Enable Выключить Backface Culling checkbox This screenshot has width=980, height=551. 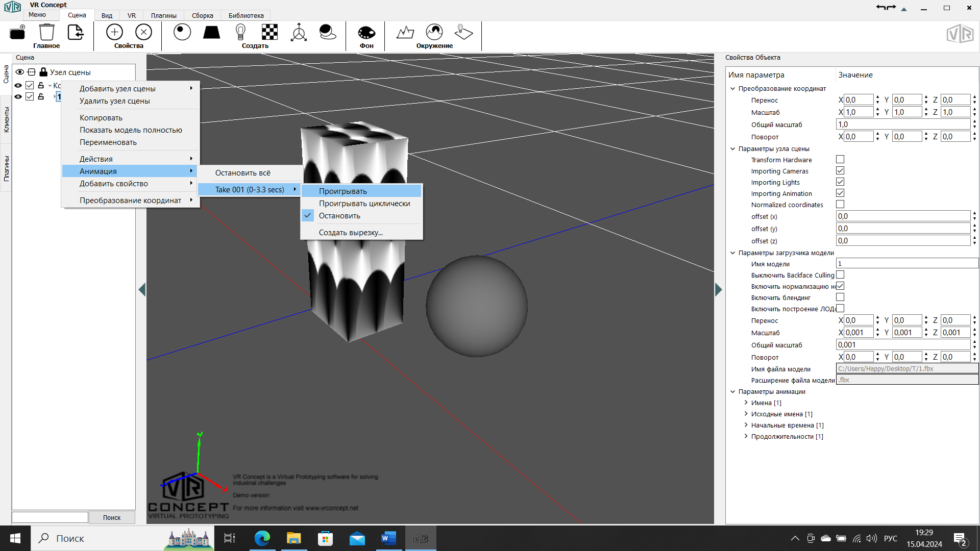point(840,275)
